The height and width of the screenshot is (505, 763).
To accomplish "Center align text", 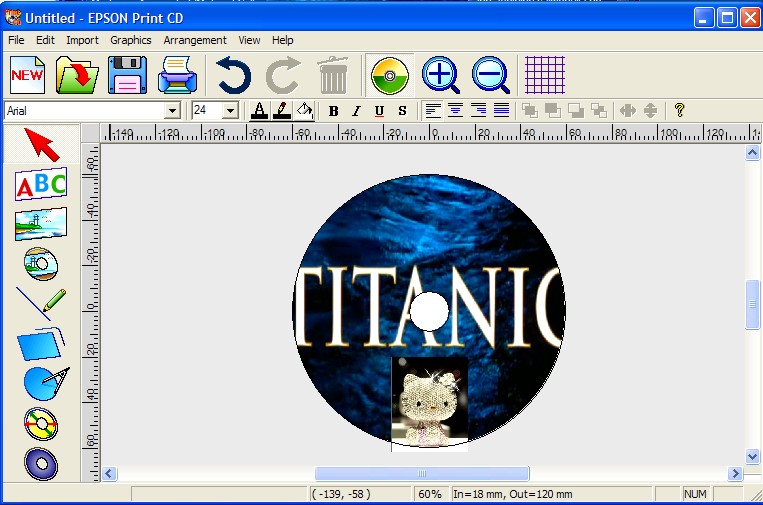I will [x=455, y=111].
